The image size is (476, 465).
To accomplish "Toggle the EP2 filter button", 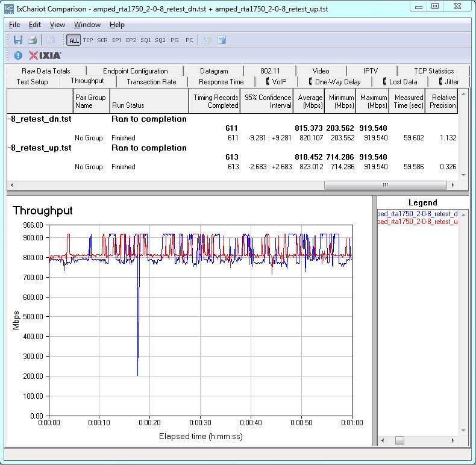I will coord(131,40).
